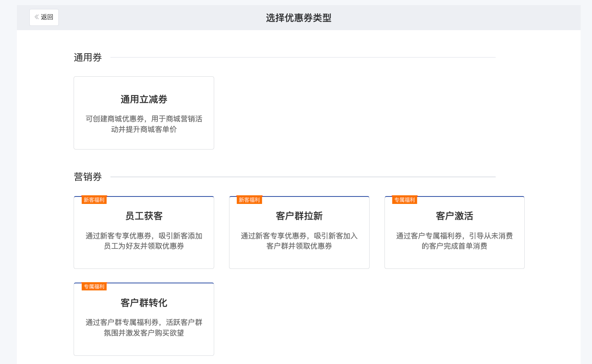This screenshot has width=592, height=364.
Task: Click the 营销券 section heading
Action: click(x=88, y=177)
